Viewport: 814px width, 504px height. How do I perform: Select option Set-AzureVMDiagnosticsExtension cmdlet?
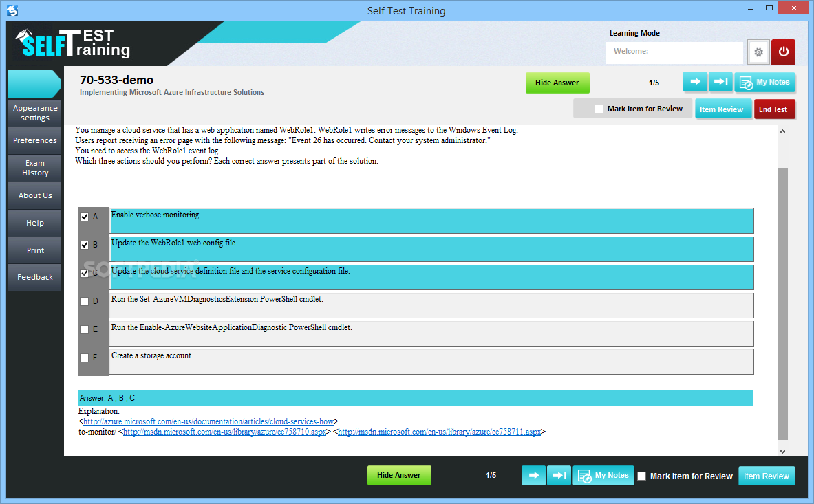[431, 305]
